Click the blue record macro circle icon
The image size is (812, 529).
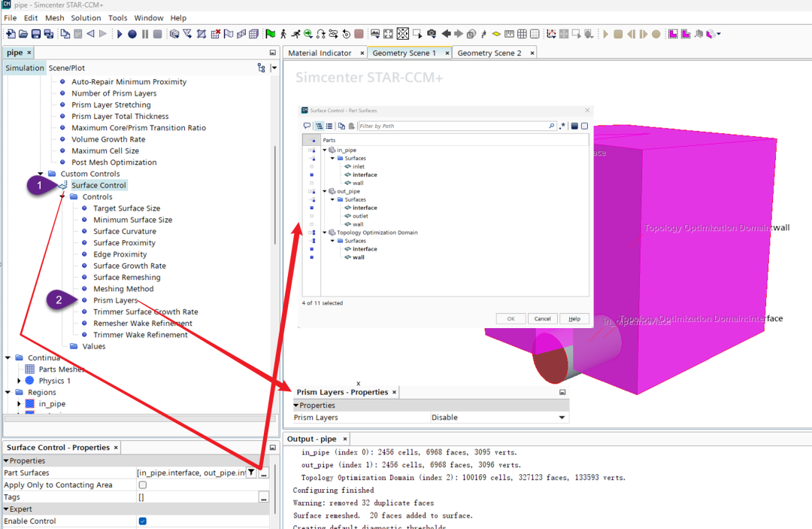(x=132, y=34)
